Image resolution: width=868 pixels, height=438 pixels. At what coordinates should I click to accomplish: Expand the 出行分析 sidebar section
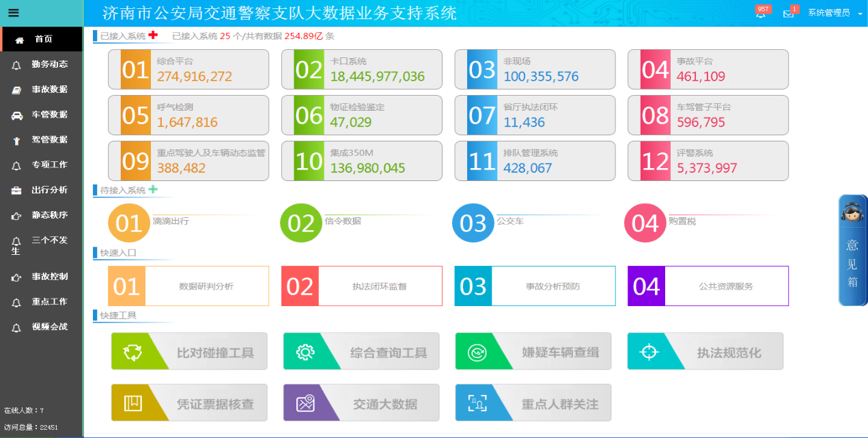click(x=49, y=190)
